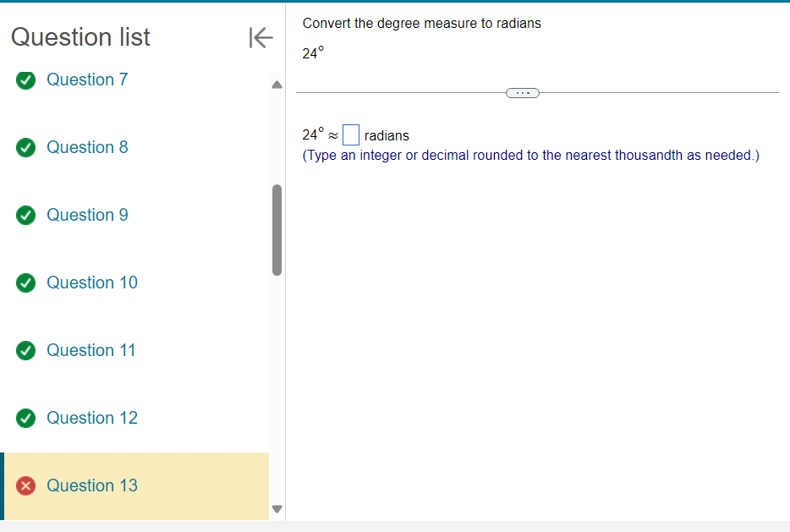Expand the ellipsis divider handle

pyautogui.click(x=522, y=92)
